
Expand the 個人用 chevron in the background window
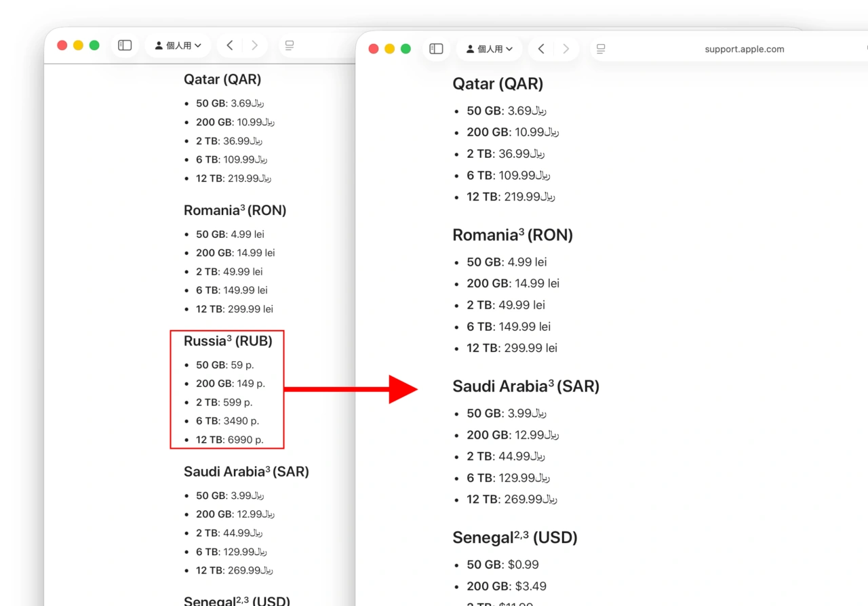pyautogui.click(x=195, y=45)
